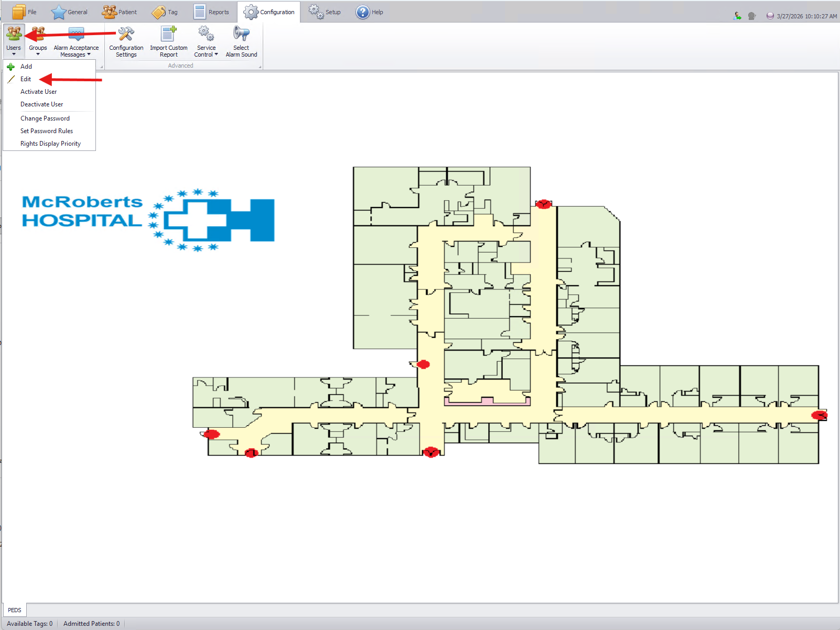This screenshot has width=840, height=630.
Task: Expand the Groups dropdown arrow
Action: [x=38, y=55]
